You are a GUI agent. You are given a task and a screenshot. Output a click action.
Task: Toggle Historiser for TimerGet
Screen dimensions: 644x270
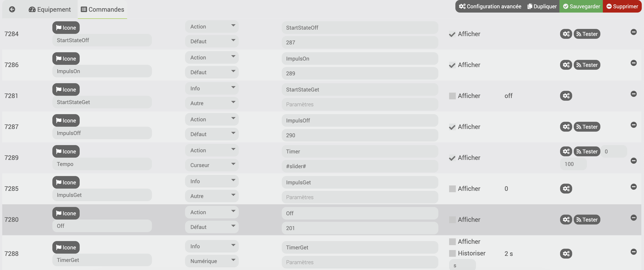(x=452, y=253)
